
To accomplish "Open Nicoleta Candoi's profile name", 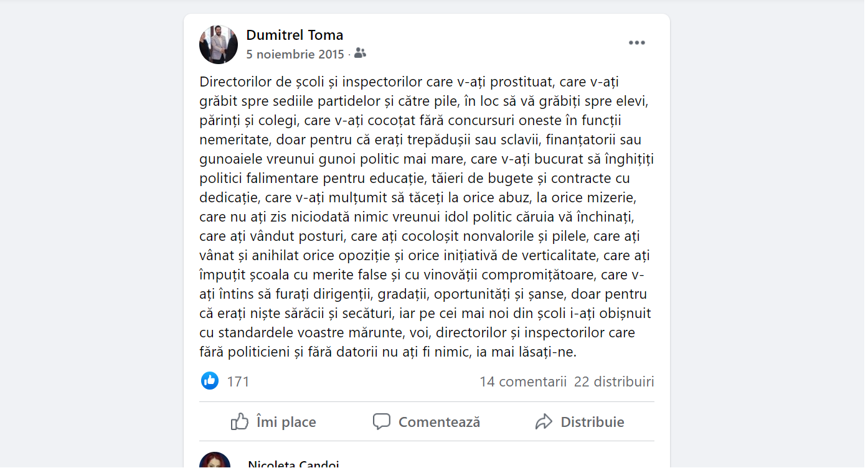I will click(293, 464).
